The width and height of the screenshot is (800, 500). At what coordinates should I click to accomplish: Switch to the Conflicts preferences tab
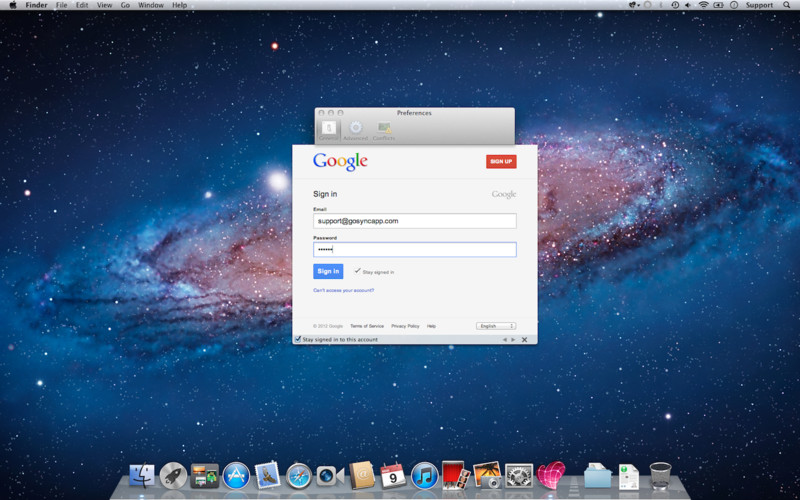click(x=384, y=131)
